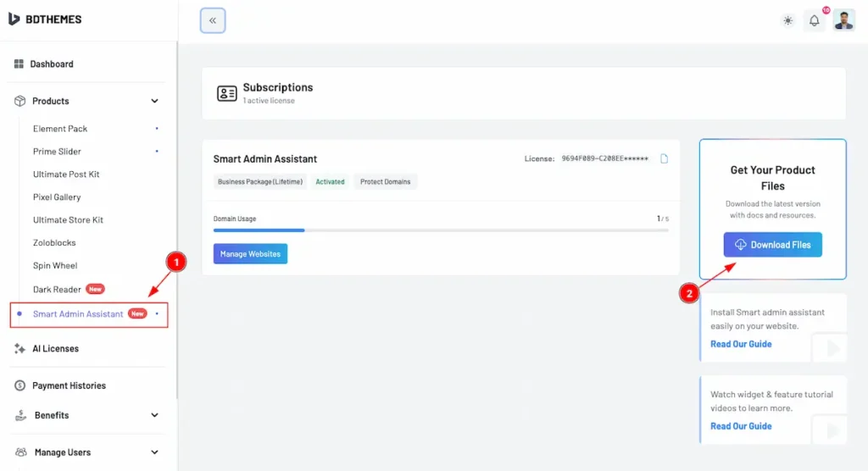Image resolution: width=868 pixels, height=471 pixels.
Task: Collapse the sidebar with the double-chevron button
Action: tap(213, 20)
